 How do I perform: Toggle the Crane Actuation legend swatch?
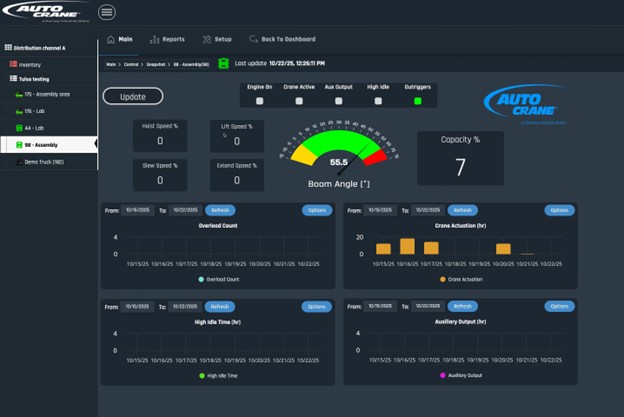(x=443, y=279)
